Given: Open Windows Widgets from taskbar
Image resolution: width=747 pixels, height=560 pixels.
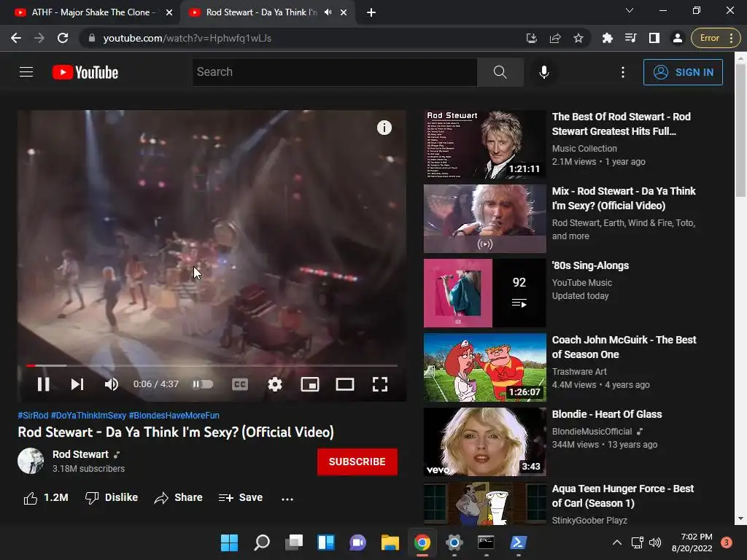Looking at the screenshot, I should pyautogui.click(x=326, y=542).
